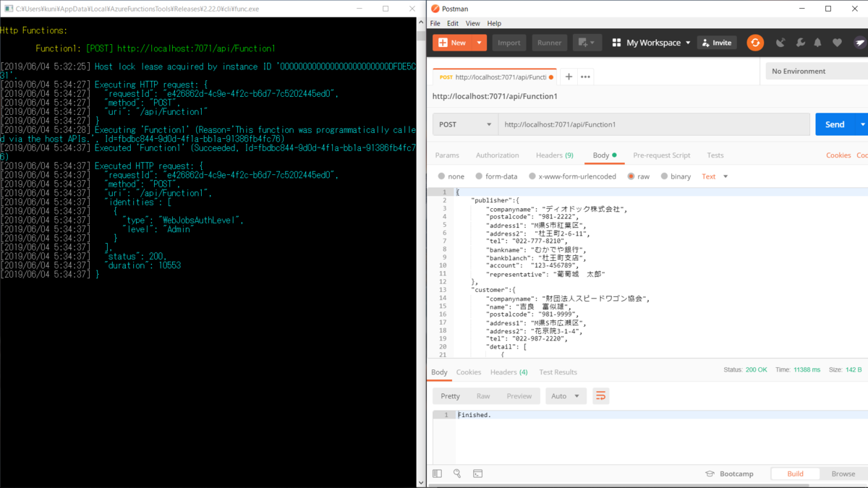Open the Help menu in Postman
This screenshot has width=868, height=488.
pyautogui.click(x=494, y=23)
